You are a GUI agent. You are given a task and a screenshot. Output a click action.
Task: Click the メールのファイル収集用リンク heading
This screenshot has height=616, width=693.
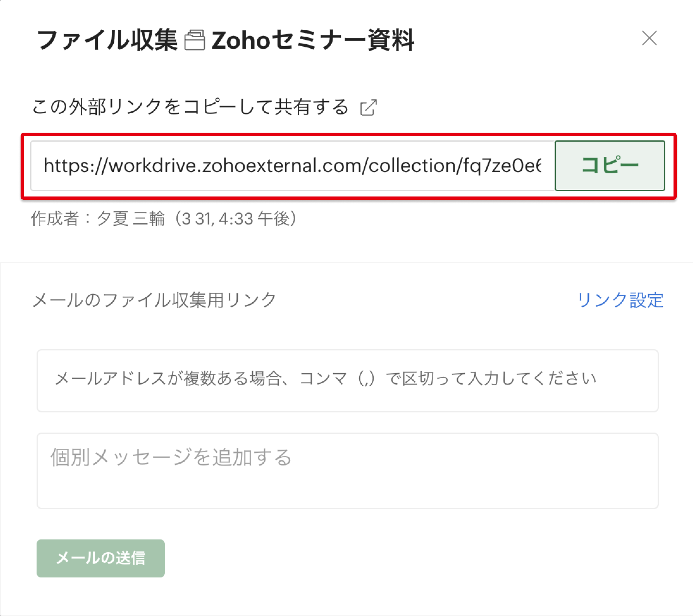[x=154, y=300]
